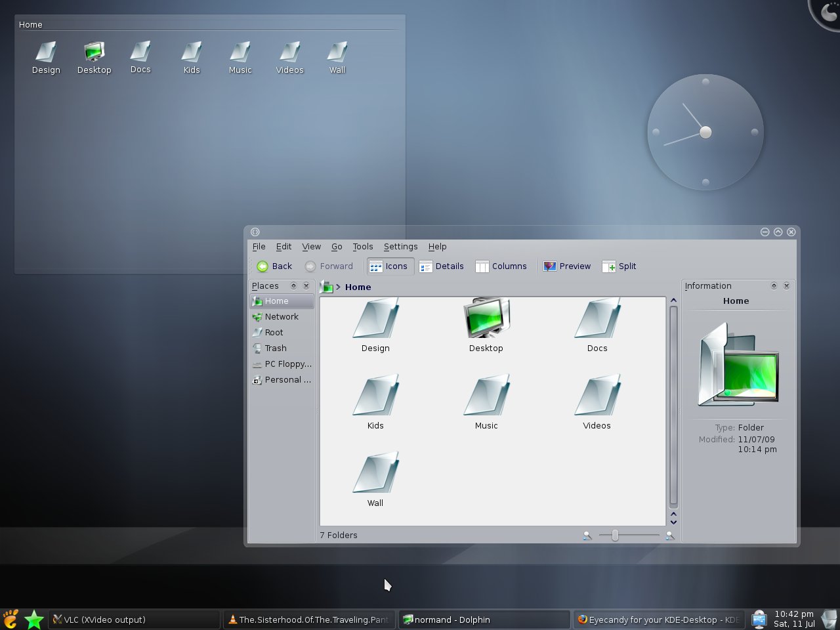This screenshot has height=630, width=840.
Task: Open the Dolphin window menu icon
Action: coord(255,232)
